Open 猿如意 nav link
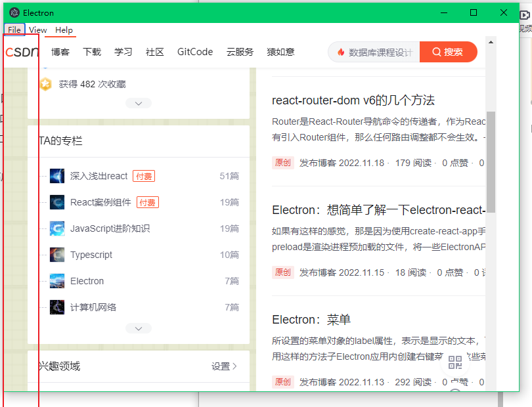 (x=280, y=52)
